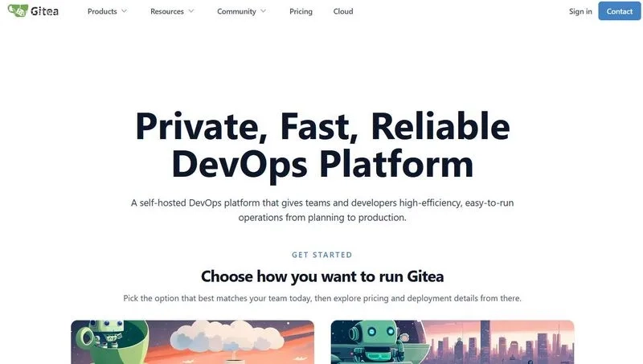Open the robot-in-teacup clouds card image
Screen dimensions: 643x364
click(192, 342)
